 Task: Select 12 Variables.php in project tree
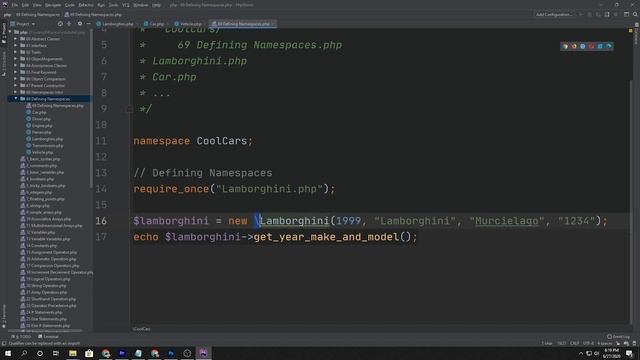click(x=38, y=232)
